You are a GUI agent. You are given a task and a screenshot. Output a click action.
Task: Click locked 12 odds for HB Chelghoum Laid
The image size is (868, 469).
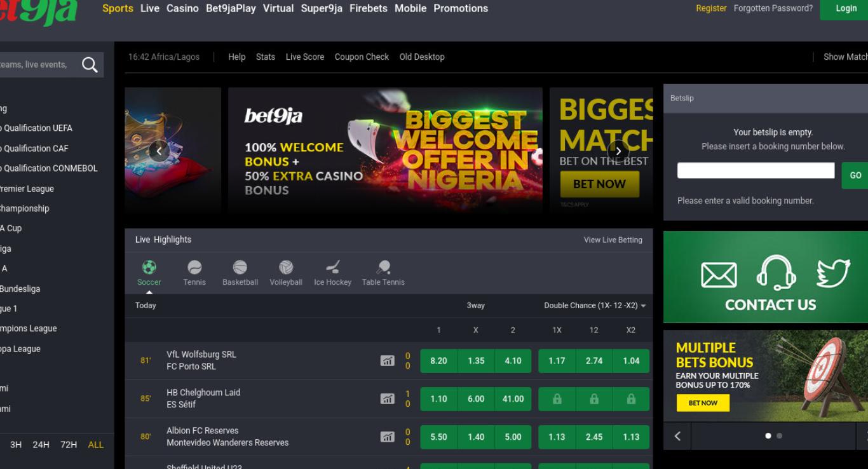point(594,399)
